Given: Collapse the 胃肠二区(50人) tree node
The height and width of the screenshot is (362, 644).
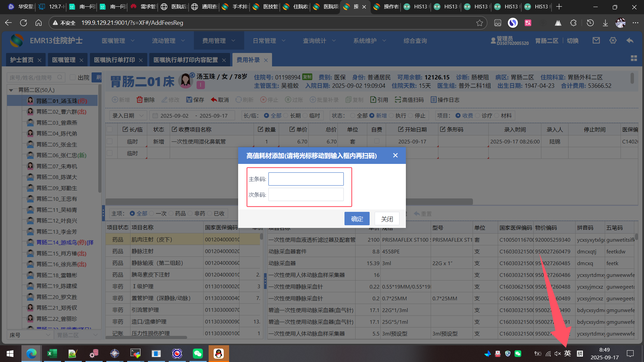Looking at the screenshot, I should [x=11, y=90].
